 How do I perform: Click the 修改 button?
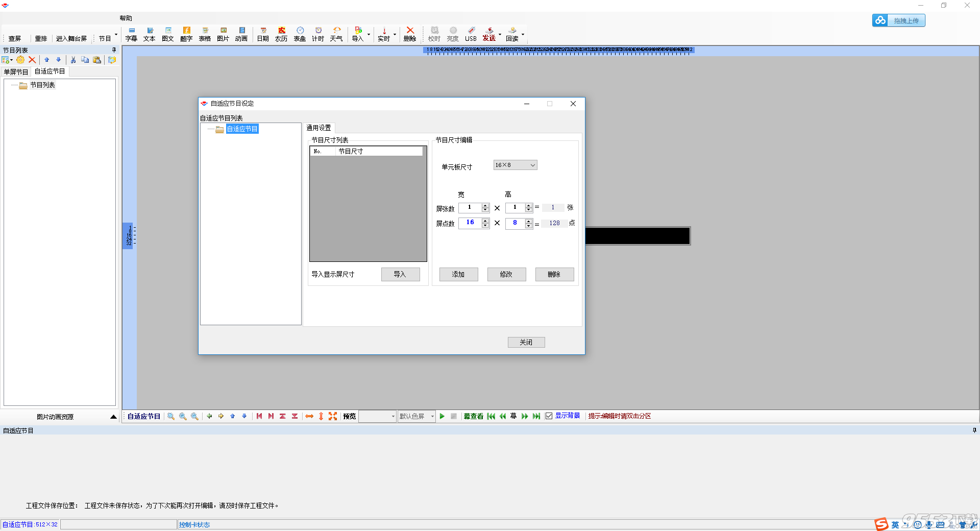click(x=506, y=274)
